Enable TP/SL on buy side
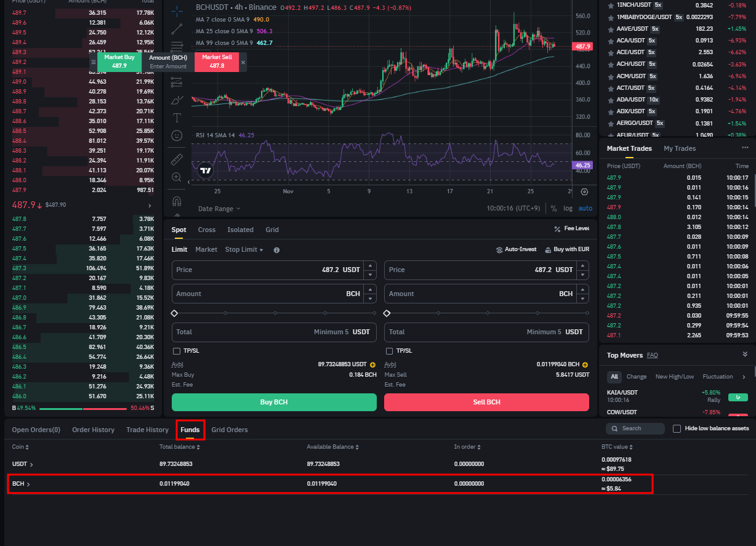Viewport: 756px width, 546px height. tap(177, 351)
